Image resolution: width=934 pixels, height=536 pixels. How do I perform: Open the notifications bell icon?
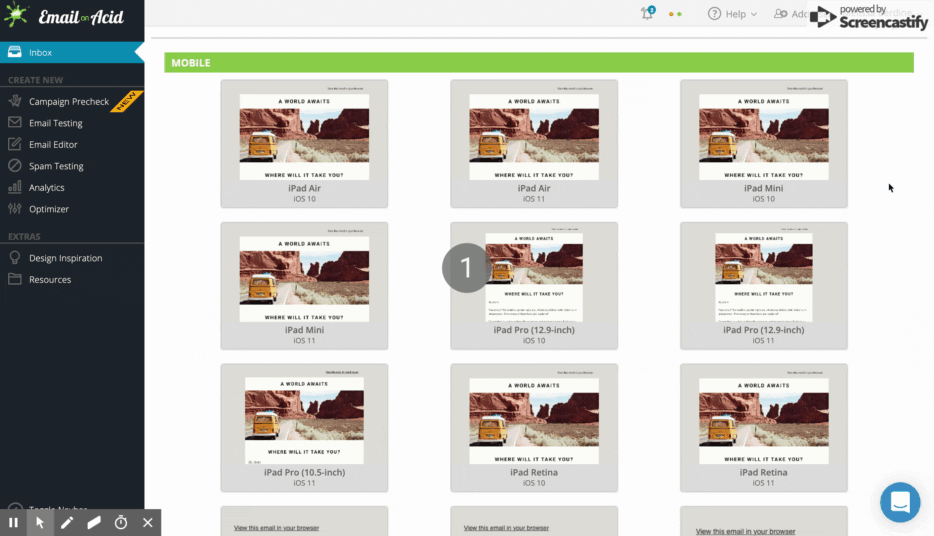(647, 14)
